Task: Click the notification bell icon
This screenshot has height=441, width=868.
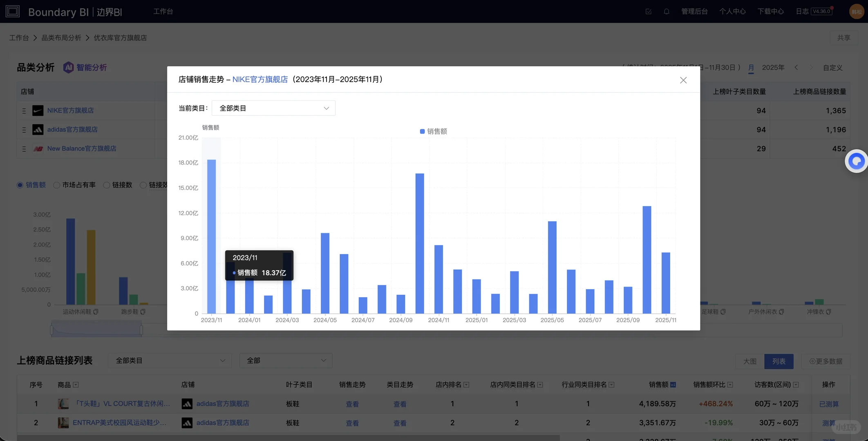Action: tap(666, 11)
